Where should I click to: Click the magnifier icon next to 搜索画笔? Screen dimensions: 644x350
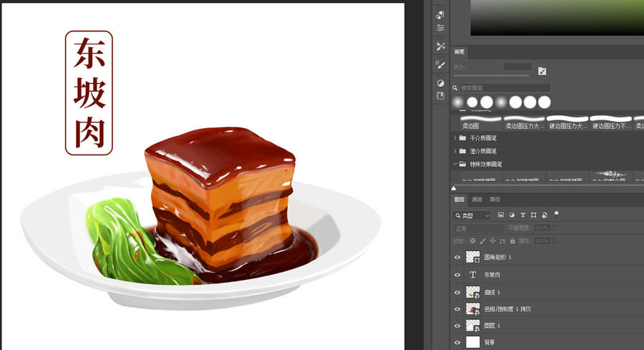(x=455, y=88)
